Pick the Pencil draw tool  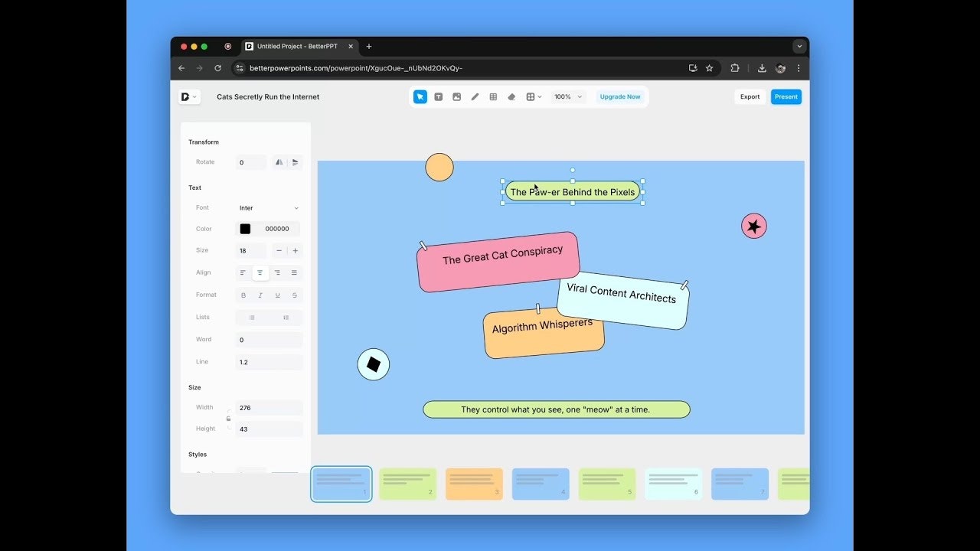pyautogui.click(x=475, y=97)
